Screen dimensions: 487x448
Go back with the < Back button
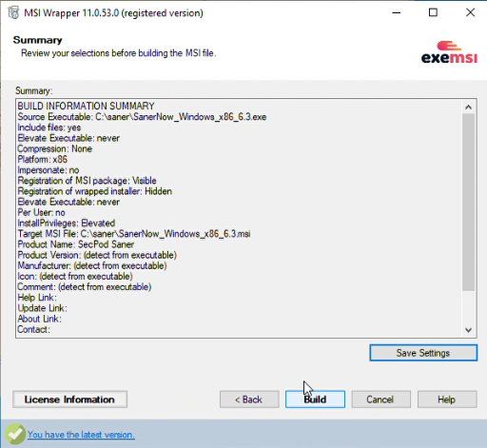click(x=249, y=399)
